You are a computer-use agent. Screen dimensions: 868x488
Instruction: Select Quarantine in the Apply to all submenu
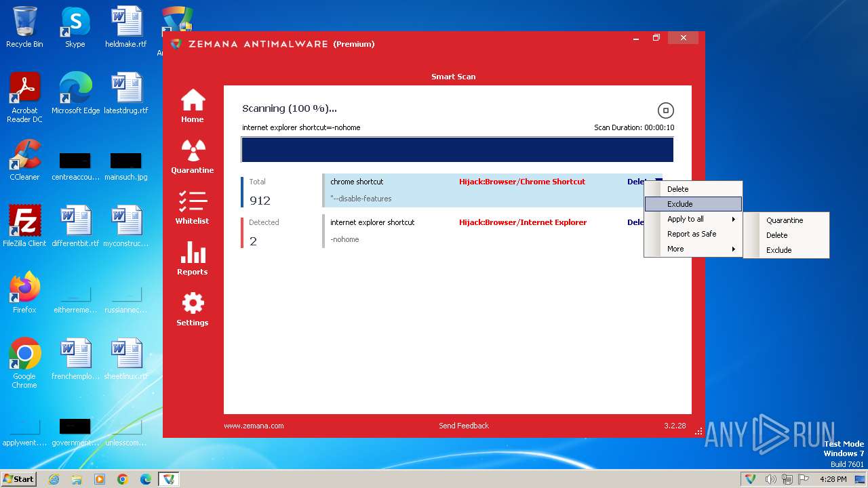(x=786, y=220)
